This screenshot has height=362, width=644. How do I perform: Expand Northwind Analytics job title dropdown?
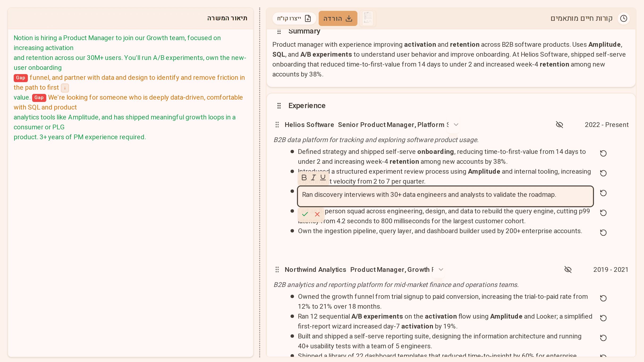point(441,269)
